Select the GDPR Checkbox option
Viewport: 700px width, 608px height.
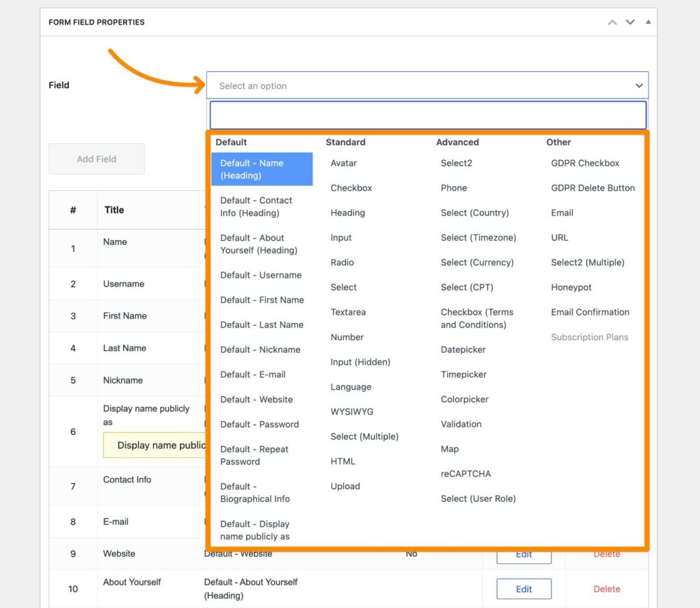click(585, 163)
